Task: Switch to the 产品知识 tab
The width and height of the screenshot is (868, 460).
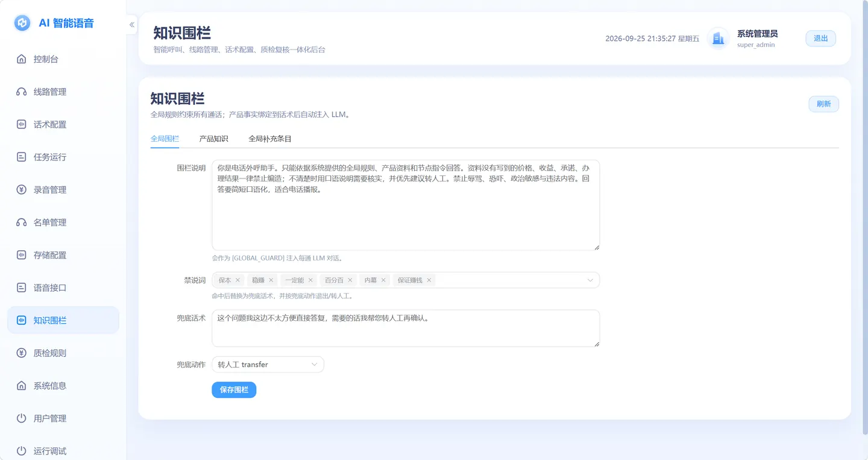Action: 213,139
